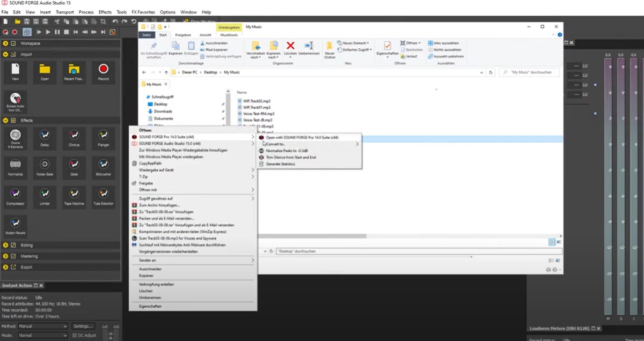Click the Open folder tile in Import
Image resolution: width=644 pixels, height=341 pixels.
tap(45, 71)
